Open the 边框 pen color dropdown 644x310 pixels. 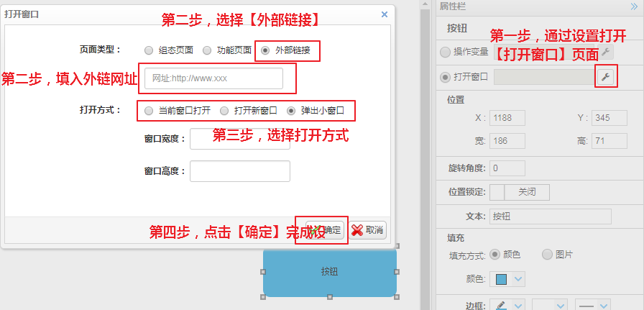507,306
